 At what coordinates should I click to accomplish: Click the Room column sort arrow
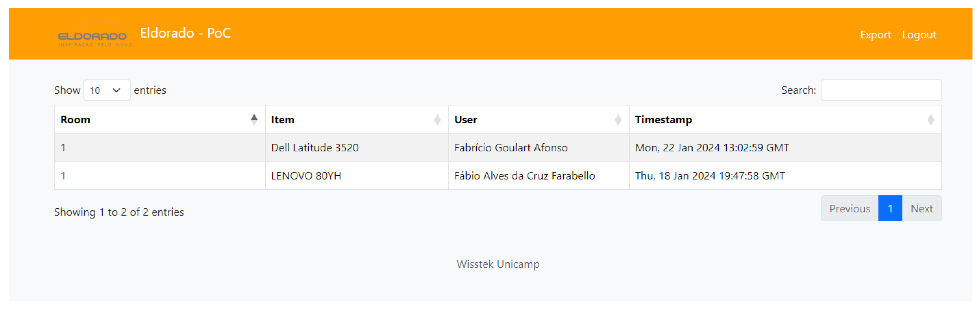click(254, 119)
